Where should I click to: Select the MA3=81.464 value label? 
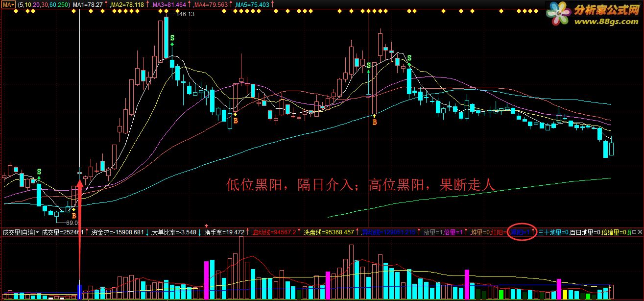click(169, 4)
